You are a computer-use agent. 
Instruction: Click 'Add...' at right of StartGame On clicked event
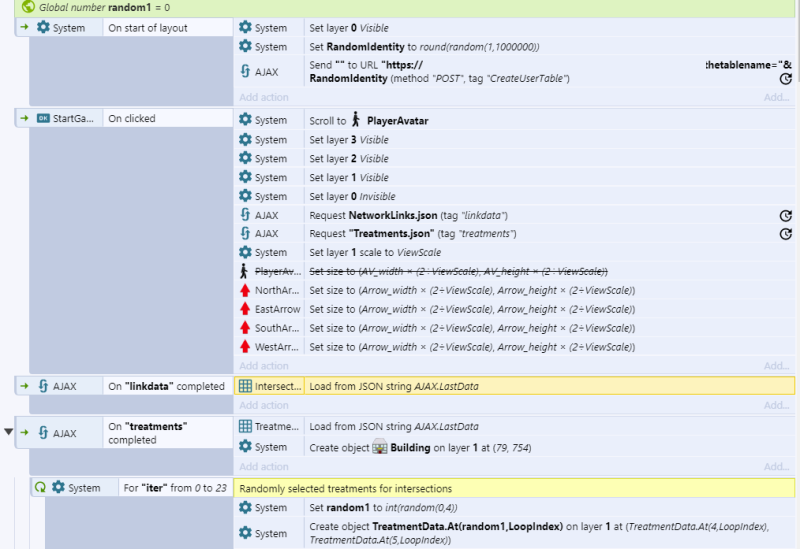(x=777, y=366)
